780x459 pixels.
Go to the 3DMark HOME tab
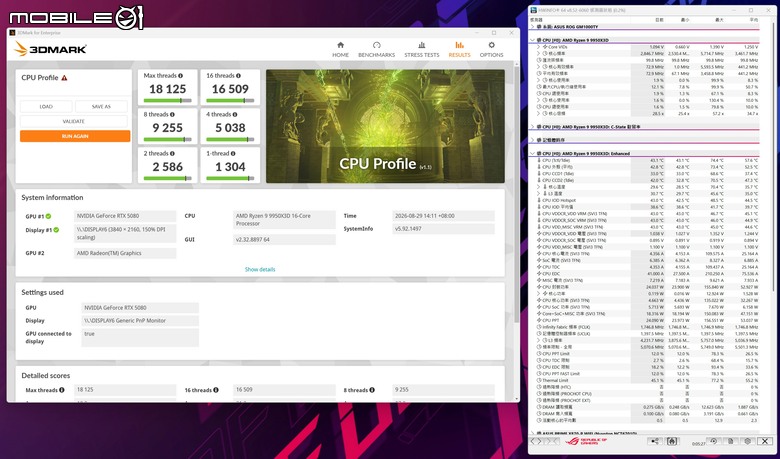(340, 49)
